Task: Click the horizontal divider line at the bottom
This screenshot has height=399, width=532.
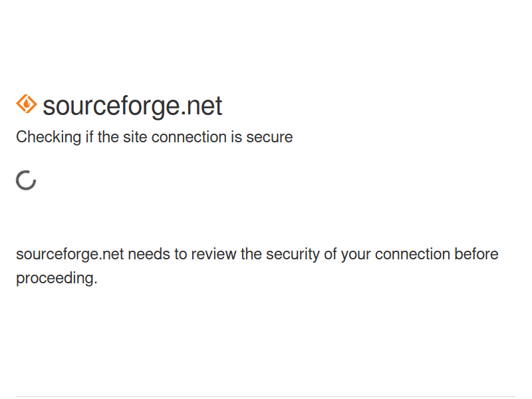Action: (x=266, y=397)
